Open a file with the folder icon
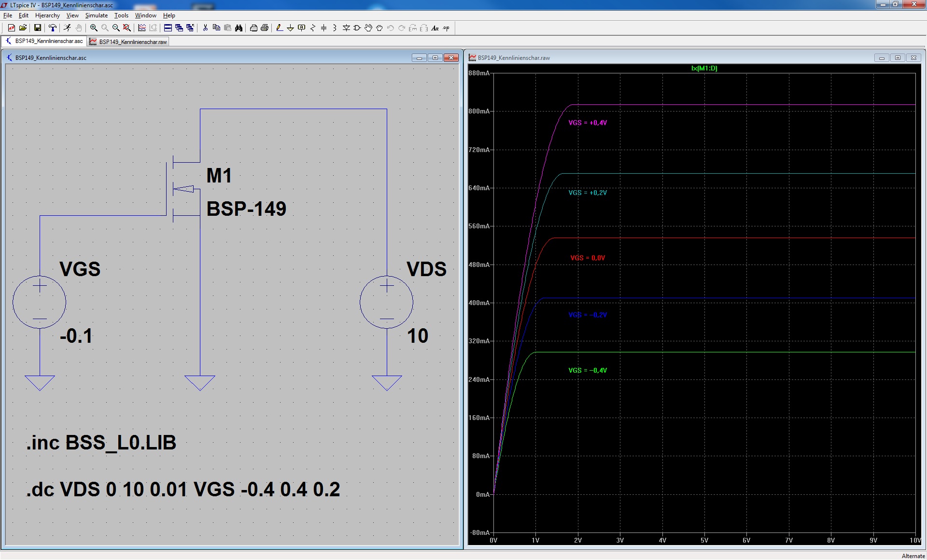This screenshot has height=560, width=927. pos(23,28)
